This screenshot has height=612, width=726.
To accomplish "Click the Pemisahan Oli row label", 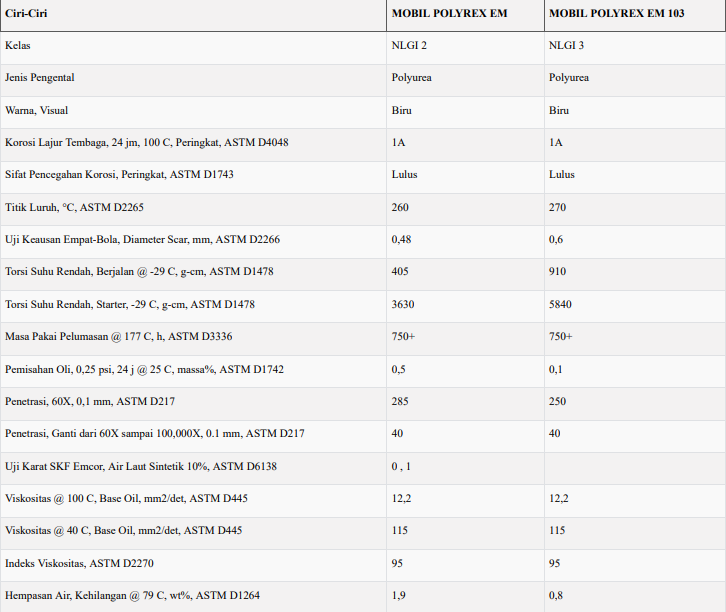I will [144, 369].
